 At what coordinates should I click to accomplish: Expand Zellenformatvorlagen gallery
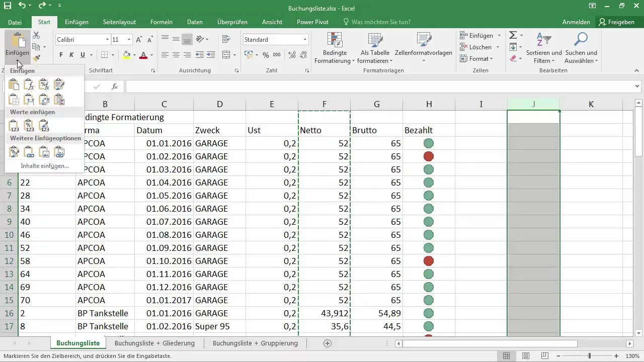(424, 48)
